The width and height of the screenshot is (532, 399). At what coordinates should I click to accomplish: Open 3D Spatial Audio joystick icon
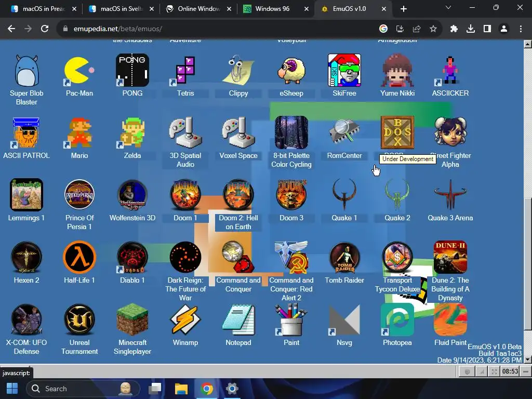(x=185, y=132)
